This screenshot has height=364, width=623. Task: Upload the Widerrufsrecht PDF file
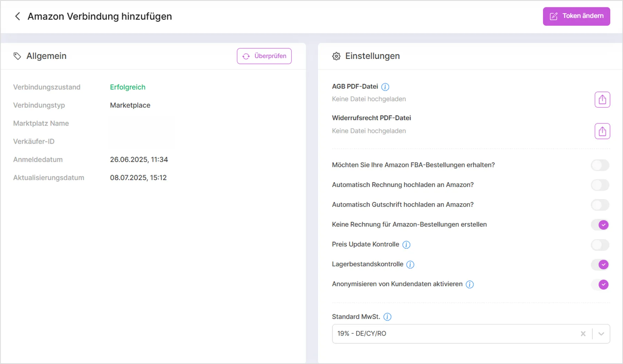coord(602,131)
